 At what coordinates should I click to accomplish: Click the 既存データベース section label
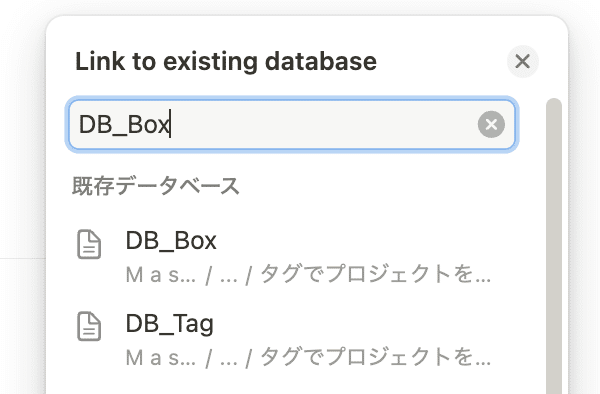click(x=155, y=186)
